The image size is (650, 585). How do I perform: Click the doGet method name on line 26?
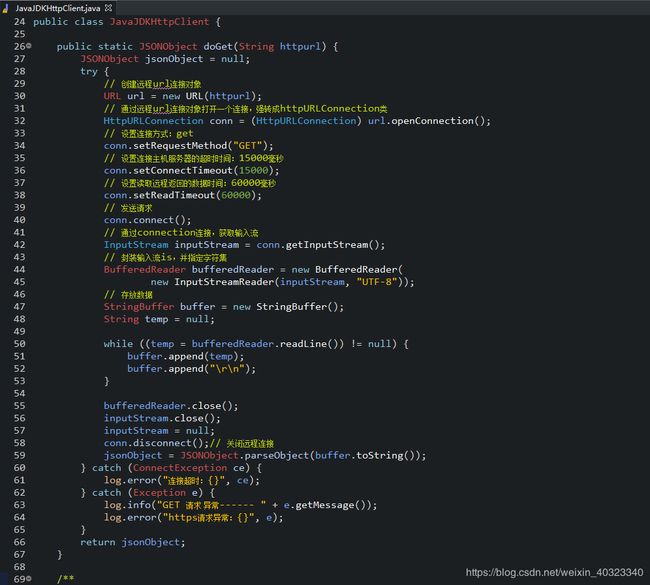tap(218, 46)
